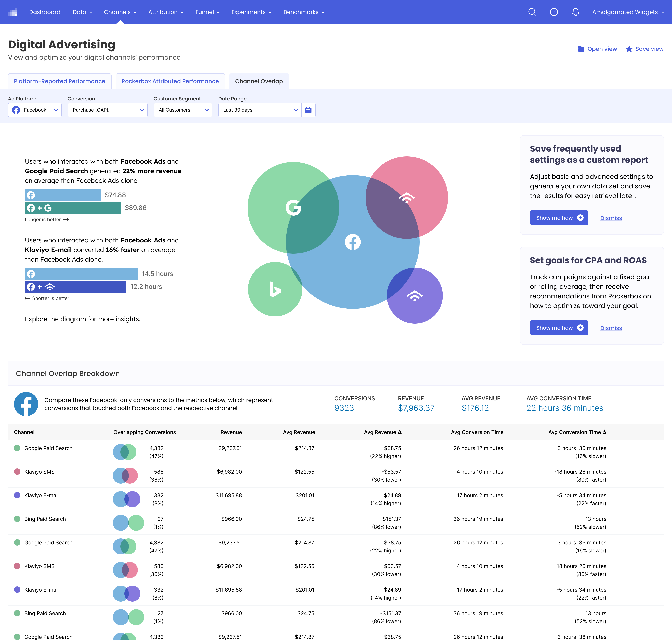Image resolution: width=672 pixels, height=640 pixels.
Task: Open the Open view folder link
Action: tap(597, 49)
